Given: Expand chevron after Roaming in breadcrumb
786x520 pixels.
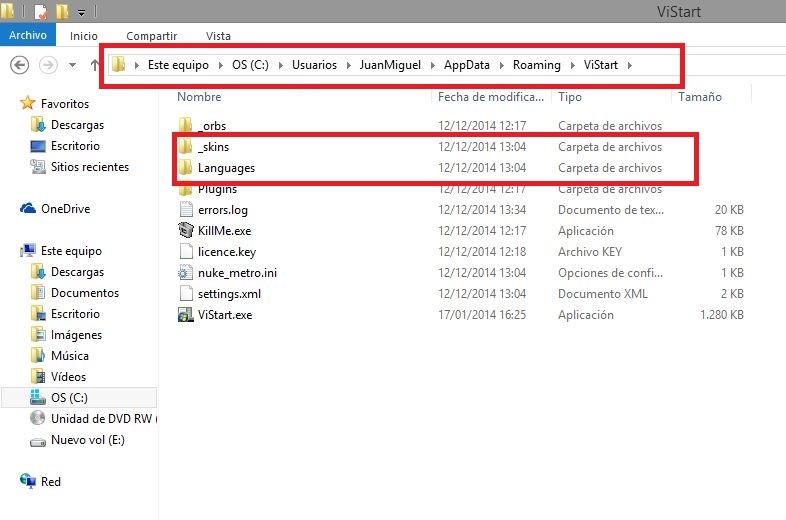Looking at the screenshot, I should (572, 65).
